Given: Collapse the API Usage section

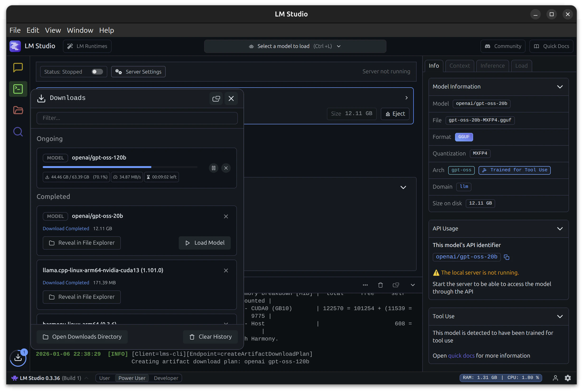Looking at the screenshot, I should (560, 229).
